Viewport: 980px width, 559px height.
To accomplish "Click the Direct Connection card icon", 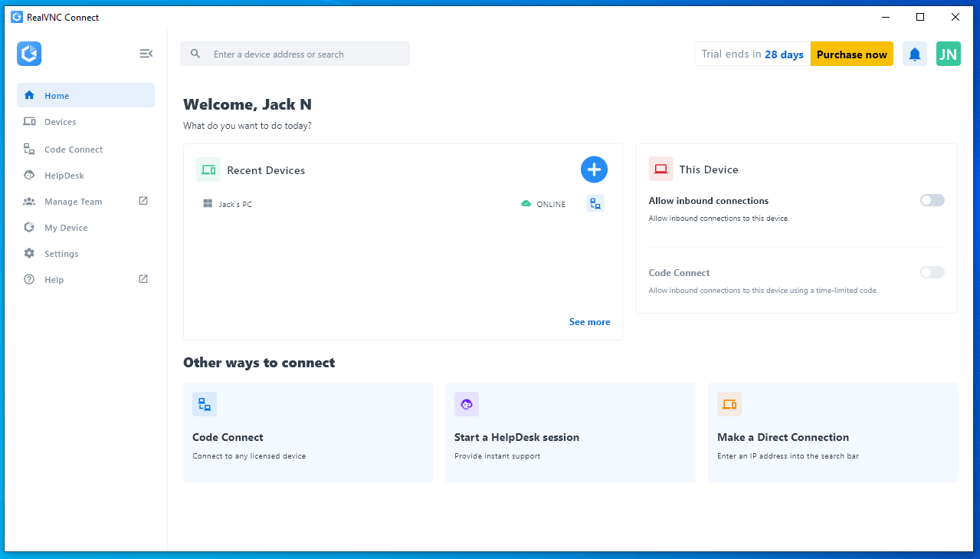I will tap(729, 404).
